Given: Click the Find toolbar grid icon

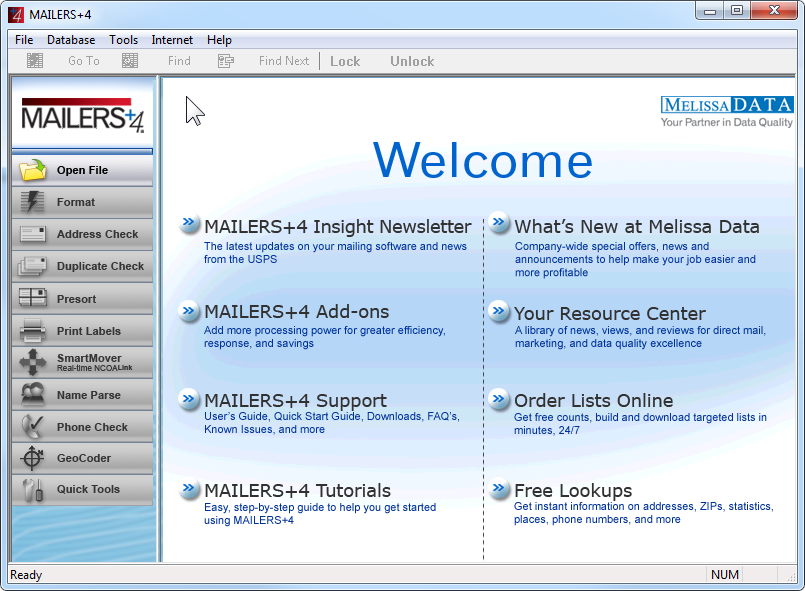Looking at the screenshot, I should click(130, 61).
